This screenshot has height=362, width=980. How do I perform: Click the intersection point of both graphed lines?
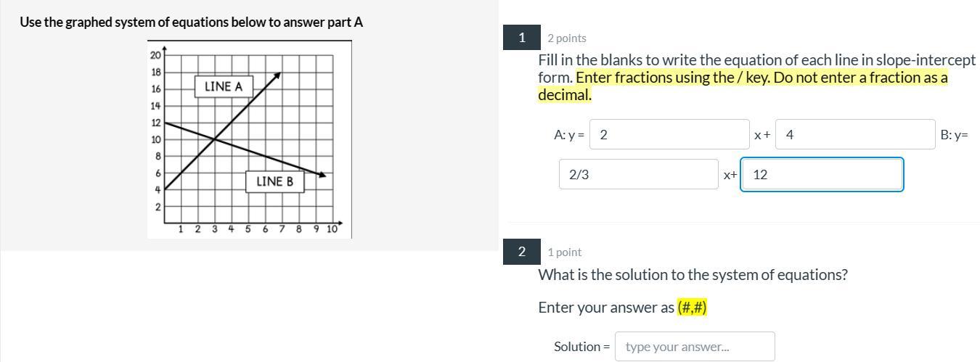tap(215, 139)
